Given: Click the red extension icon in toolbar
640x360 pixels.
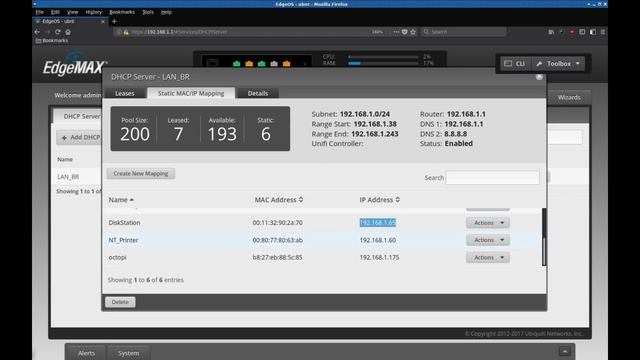Looking at the screenshot, I should [x=572, y=32].
